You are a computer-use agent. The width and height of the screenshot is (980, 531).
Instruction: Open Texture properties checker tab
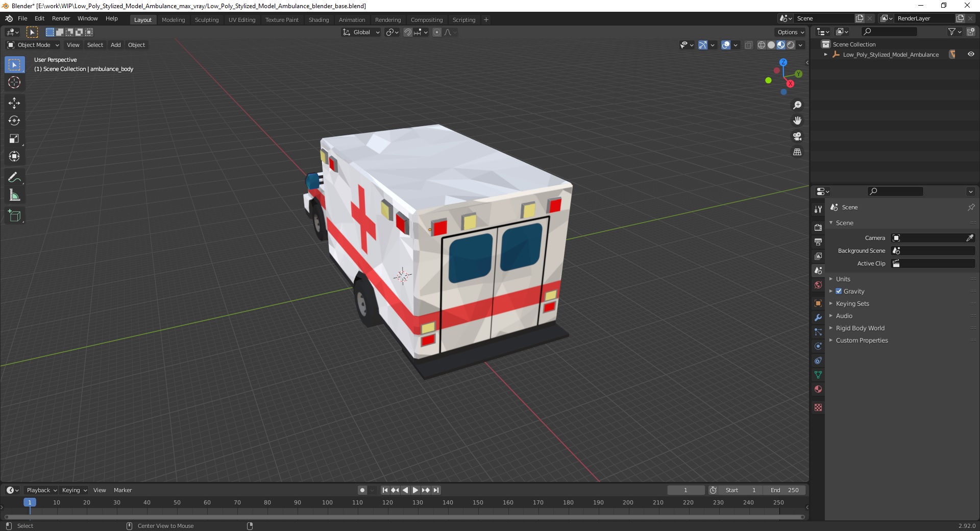[x=818, y=407]
